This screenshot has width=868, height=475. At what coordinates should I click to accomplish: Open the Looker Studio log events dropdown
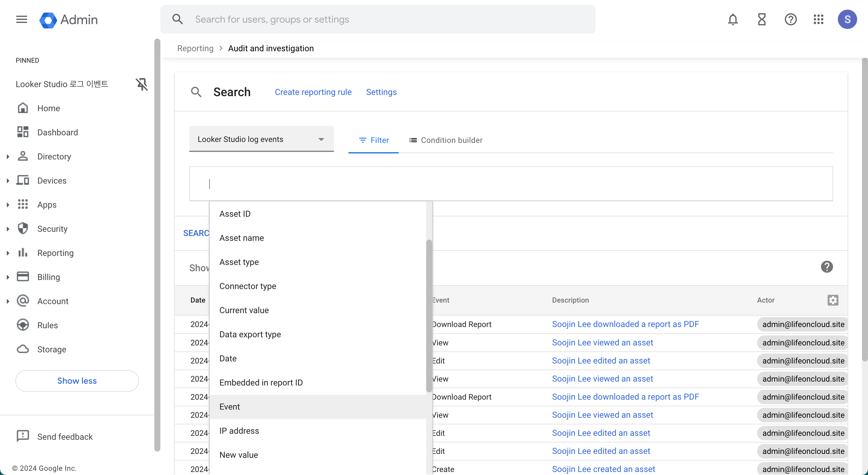coord(261,139)
